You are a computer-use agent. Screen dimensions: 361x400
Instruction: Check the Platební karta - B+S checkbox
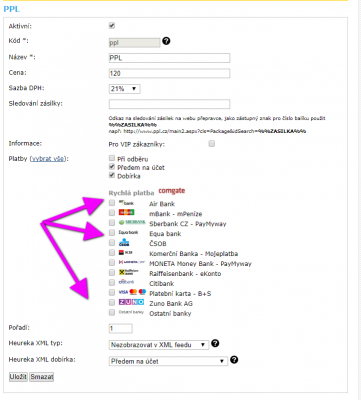[112, 292]
